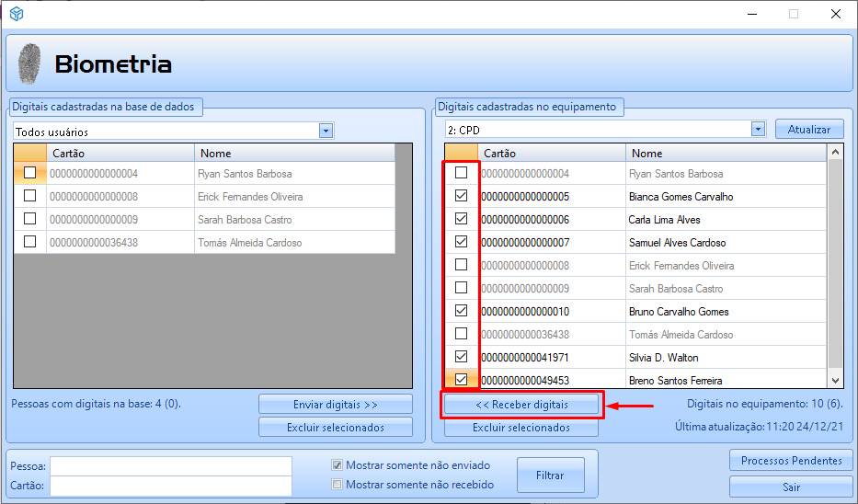Screen dimensions: 858x504
Task: Sort database list by 'Cartão' column header
Action: [120, 153]
